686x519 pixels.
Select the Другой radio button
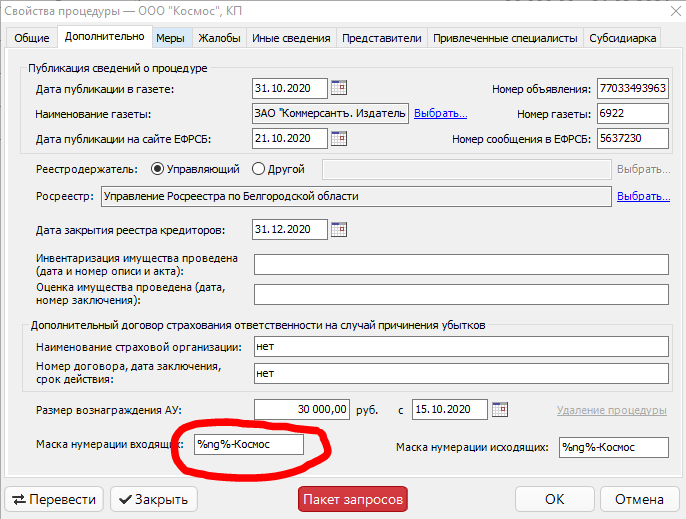[x=259, y=169]
